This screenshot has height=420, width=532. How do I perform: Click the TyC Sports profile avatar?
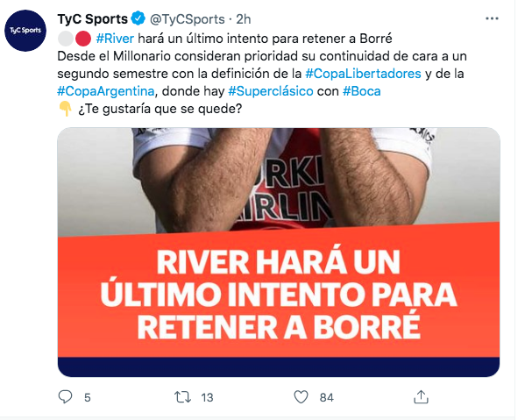(x=25, y=31)
